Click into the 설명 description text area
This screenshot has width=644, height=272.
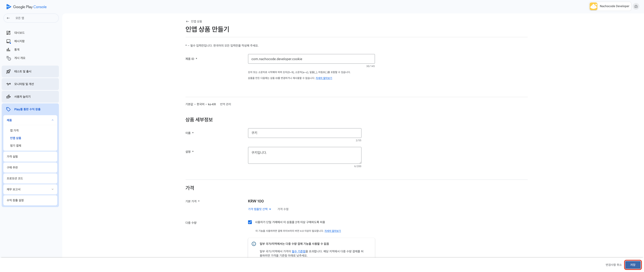[304, 155]
